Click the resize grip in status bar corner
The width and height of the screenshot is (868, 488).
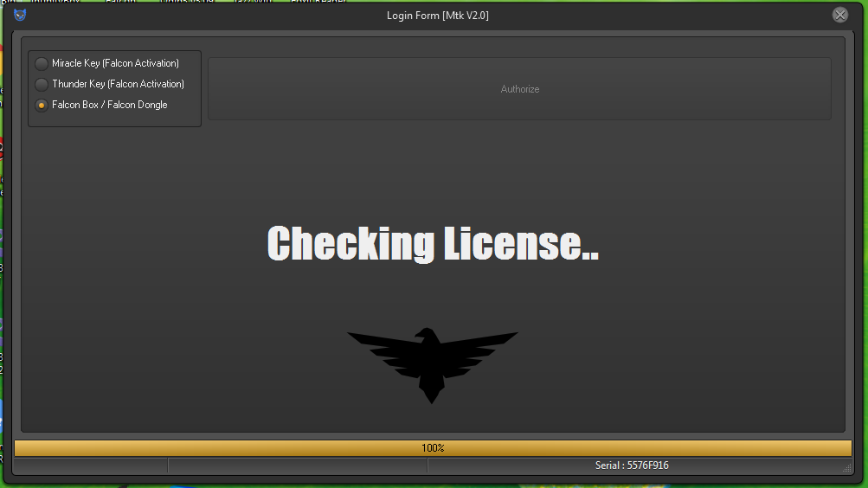click(x=847, y=468)
